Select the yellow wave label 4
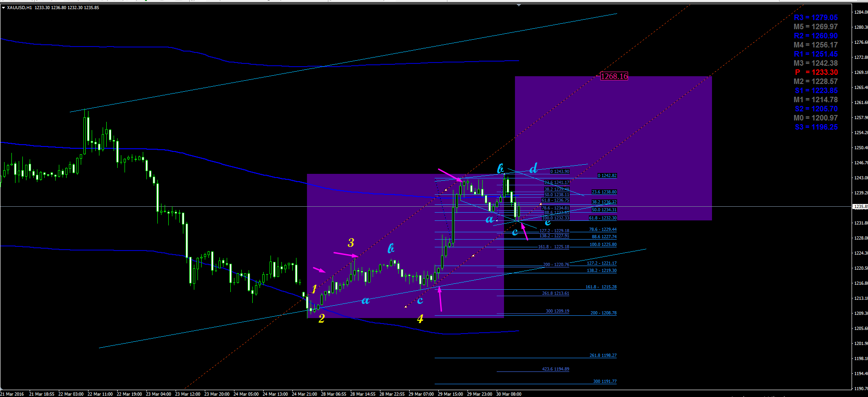Screen dimensions: 868x397 (x=420, y=319)
